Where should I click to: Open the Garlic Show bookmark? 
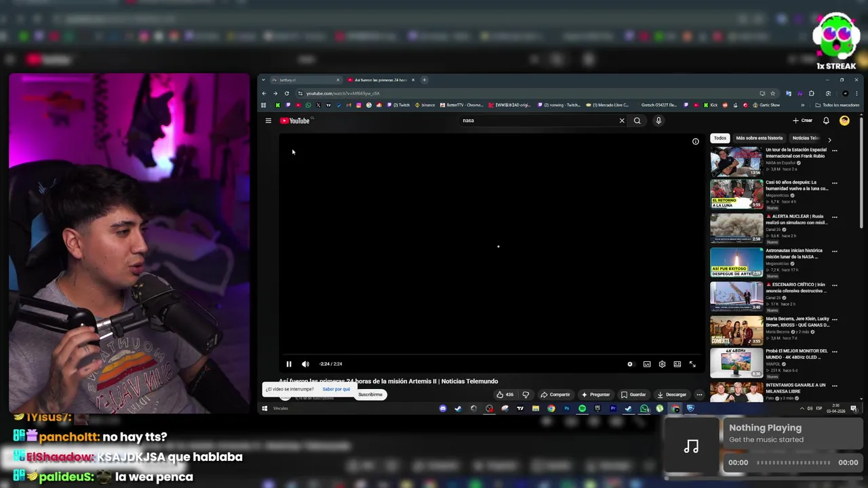[x=766, y=105]
